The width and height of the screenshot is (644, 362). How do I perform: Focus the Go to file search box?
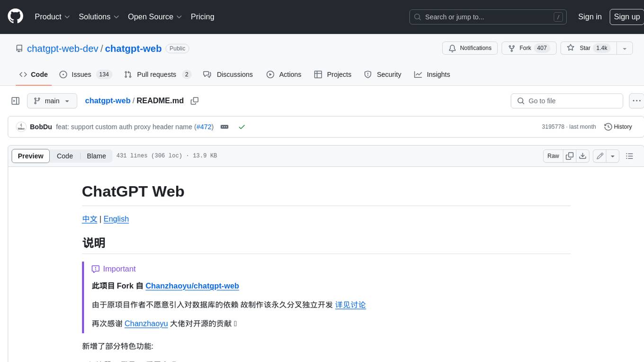[x=567, y=101]
